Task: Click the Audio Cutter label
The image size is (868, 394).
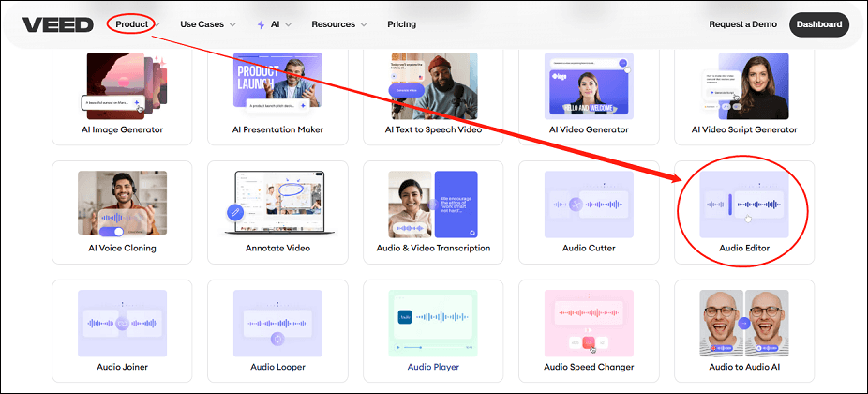Action: click(589, 248)
